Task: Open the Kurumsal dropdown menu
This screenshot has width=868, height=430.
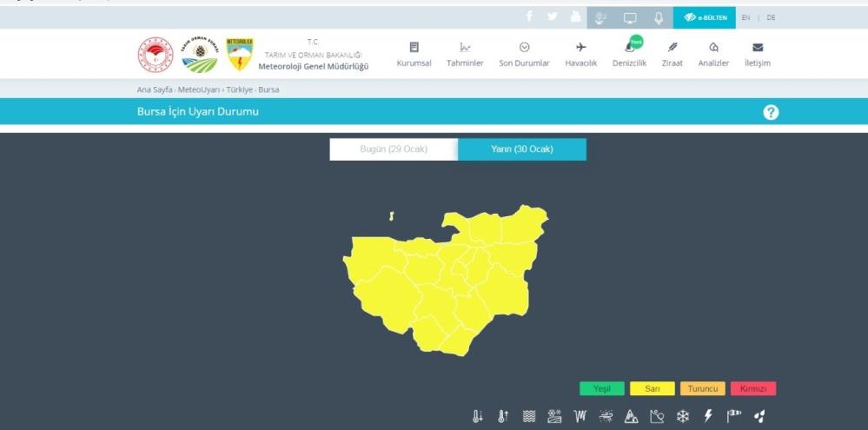Action: [x=414, y=55]
